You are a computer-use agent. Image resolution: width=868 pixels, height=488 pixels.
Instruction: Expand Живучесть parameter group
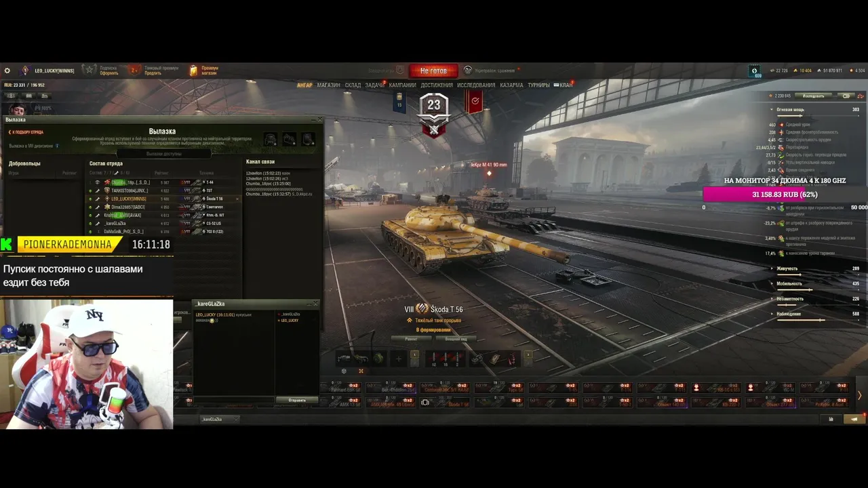click(772, 268)
